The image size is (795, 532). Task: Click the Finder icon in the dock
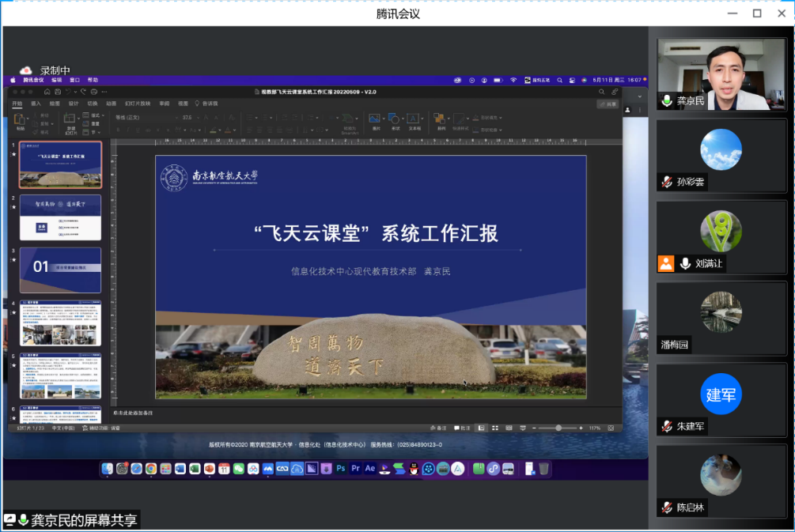click(x=107, y=469)
